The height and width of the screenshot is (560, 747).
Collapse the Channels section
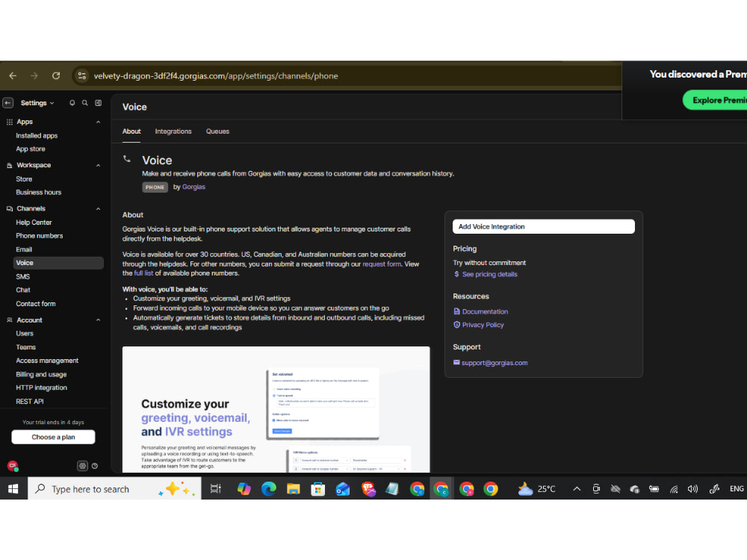98,209
